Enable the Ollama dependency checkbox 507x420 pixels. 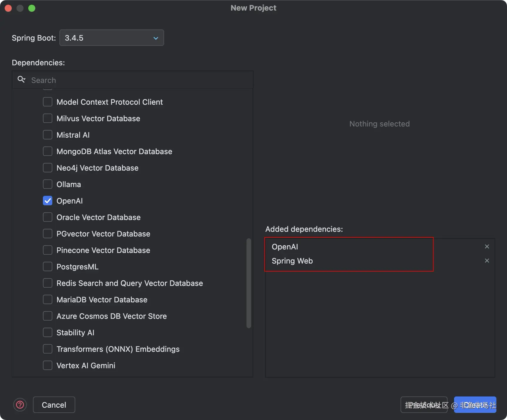tap(48, 184)
